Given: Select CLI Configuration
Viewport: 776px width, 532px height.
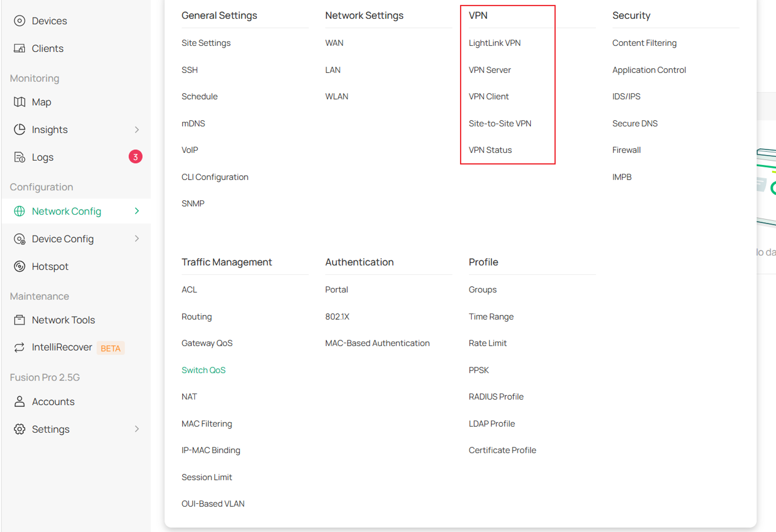Looking at the screenshot, I should point(215,177).
